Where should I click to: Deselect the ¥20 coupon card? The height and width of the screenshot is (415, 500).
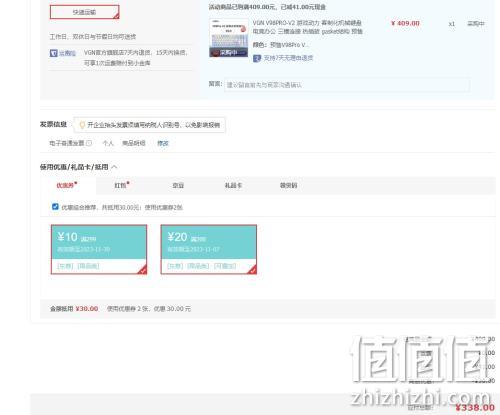tap(209, 249)
